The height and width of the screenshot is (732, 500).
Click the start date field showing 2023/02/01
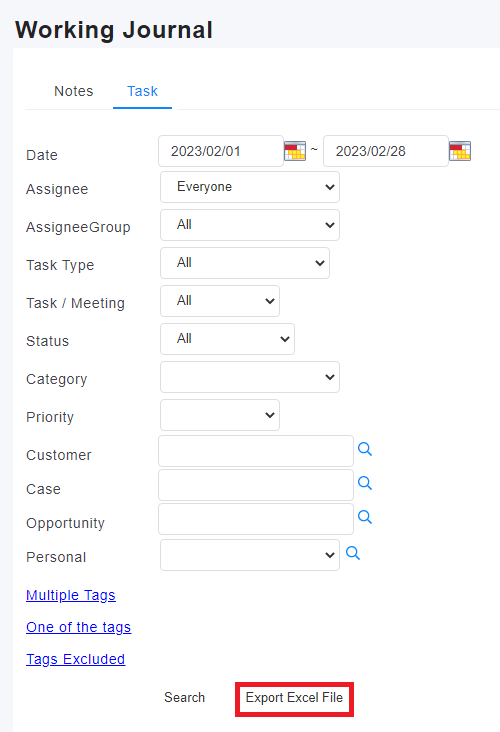tap(221, 151)
